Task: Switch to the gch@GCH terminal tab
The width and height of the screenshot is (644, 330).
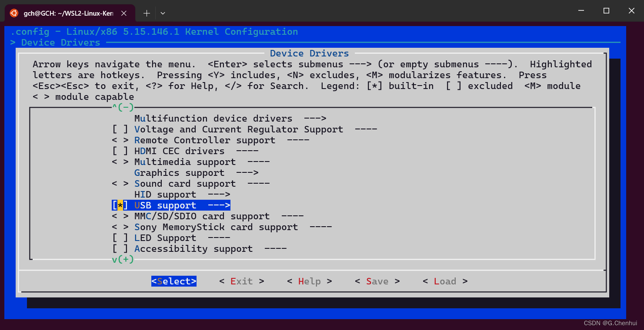Action: point(70,13)
